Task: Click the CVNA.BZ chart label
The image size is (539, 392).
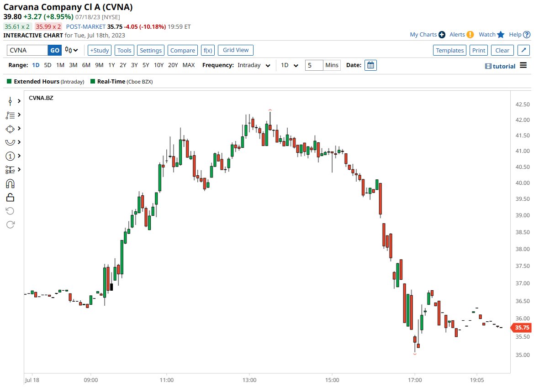Action: (x=41, y=98)
